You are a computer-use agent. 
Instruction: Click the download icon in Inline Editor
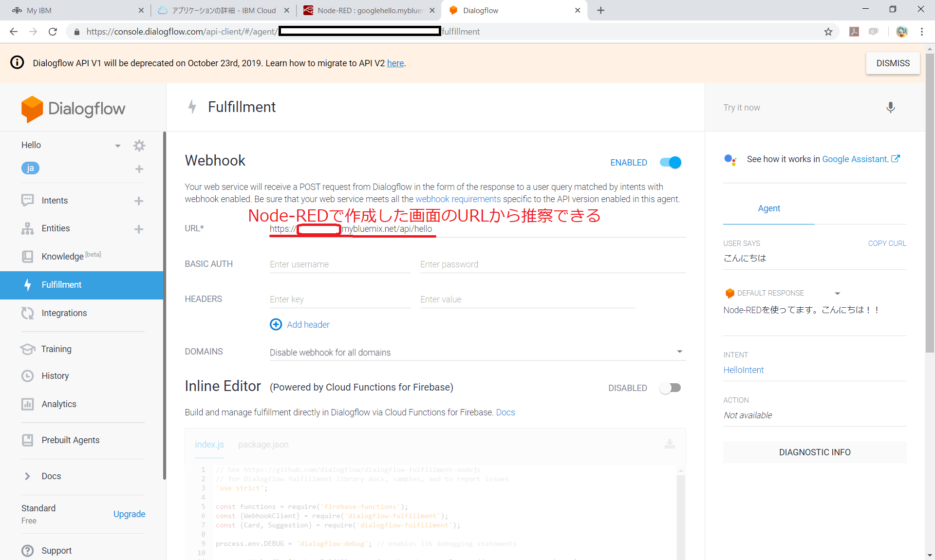tap(670, 444)
